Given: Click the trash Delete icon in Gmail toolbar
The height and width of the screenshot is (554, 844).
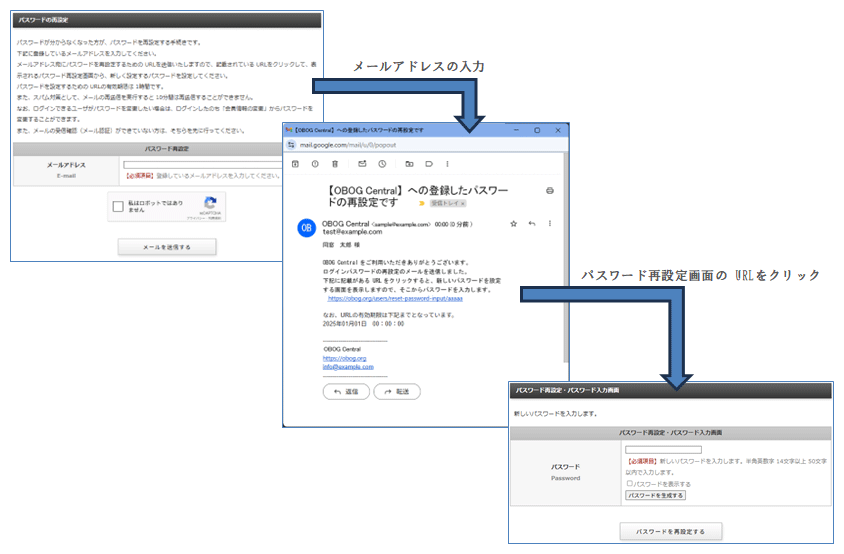Looking at the screenshot, I should click(335, 164).
